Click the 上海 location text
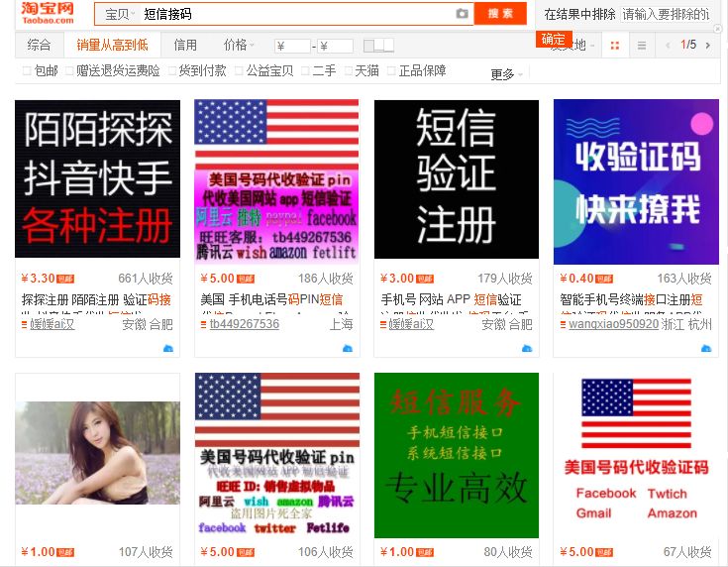This screenshot has height=567, width=728. tap(342, 324)
